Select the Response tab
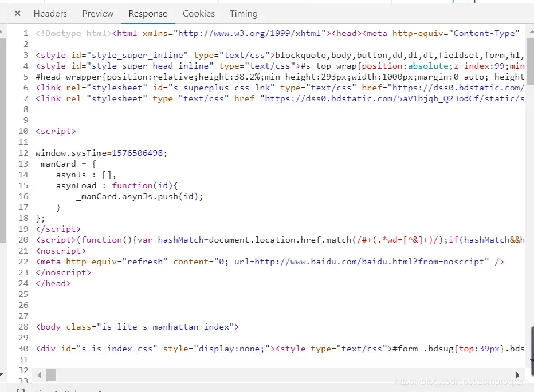 148,14
